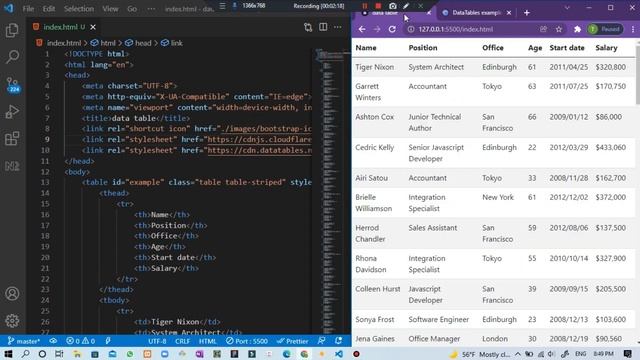Screen dimensions: 640x360
Task: Sort the table by Position column
Action: point(423,48)
